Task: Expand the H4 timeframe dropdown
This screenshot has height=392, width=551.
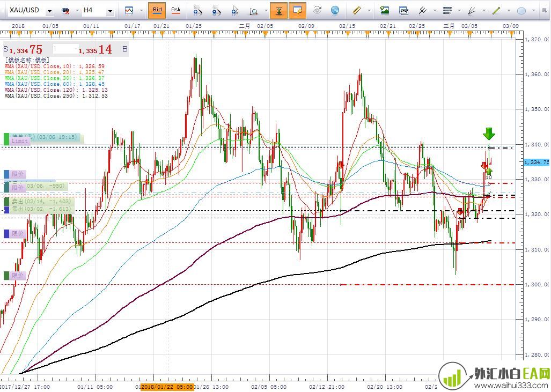Action: pyautogui.click(x=110, y=11)
